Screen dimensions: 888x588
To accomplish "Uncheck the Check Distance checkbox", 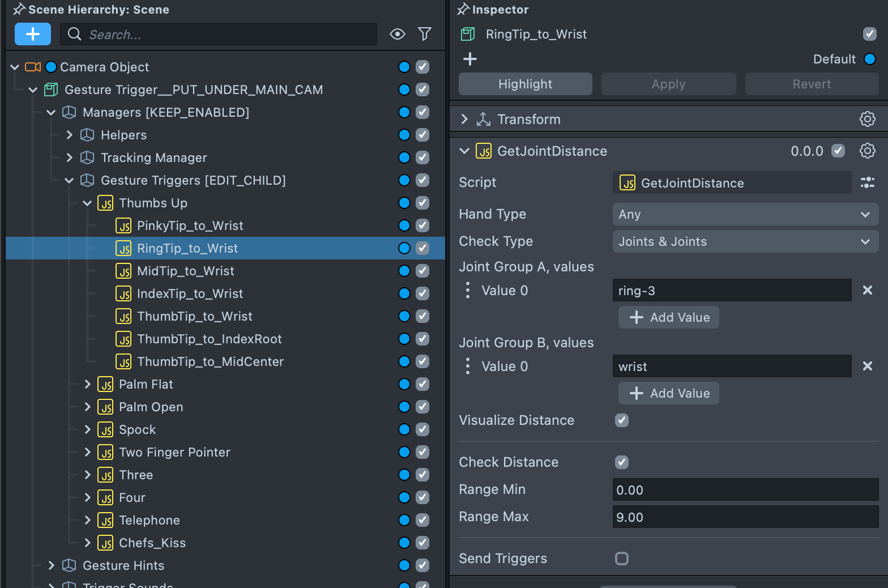I will tap(622, 462).
